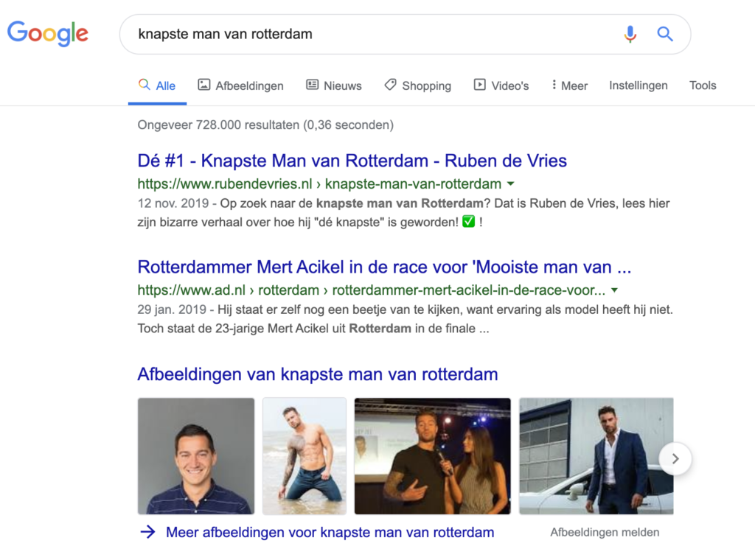Click the Google logo
This screenshot has width=755, height=560.
(x=48, y=34)
